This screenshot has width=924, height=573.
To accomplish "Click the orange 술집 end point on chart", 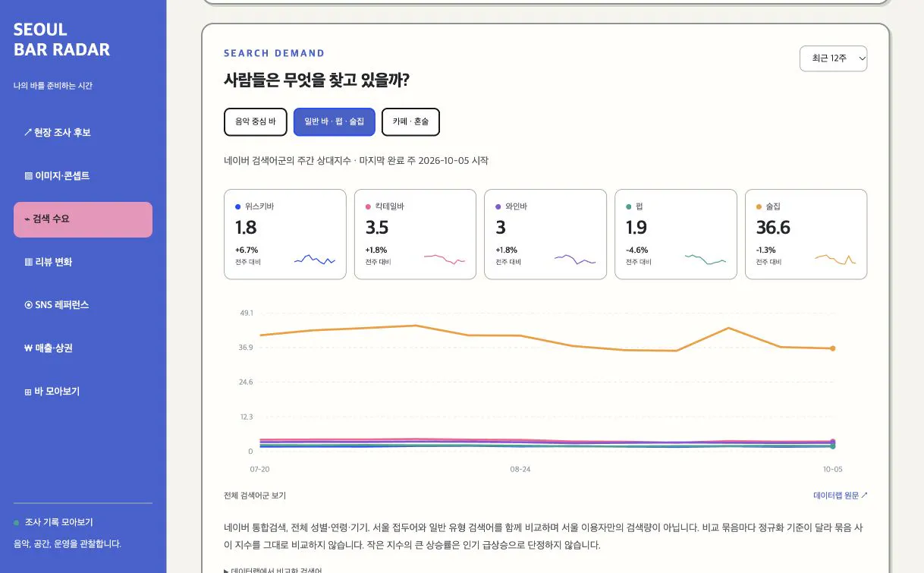I will pyautogui.click(x=832, y=348).
